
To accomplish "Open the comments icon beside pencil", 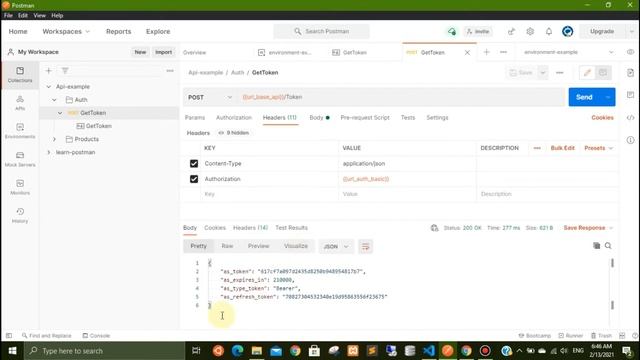I will (x=603, y=73).
